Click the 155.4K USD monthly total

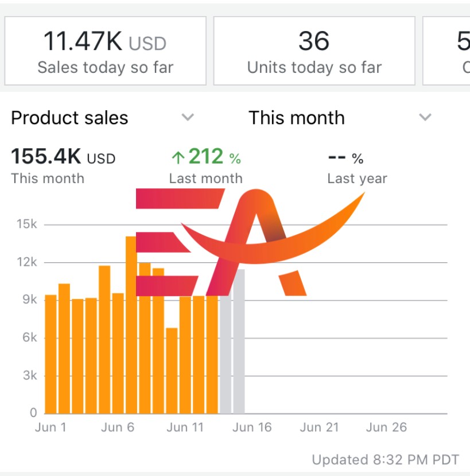point(63,157)
